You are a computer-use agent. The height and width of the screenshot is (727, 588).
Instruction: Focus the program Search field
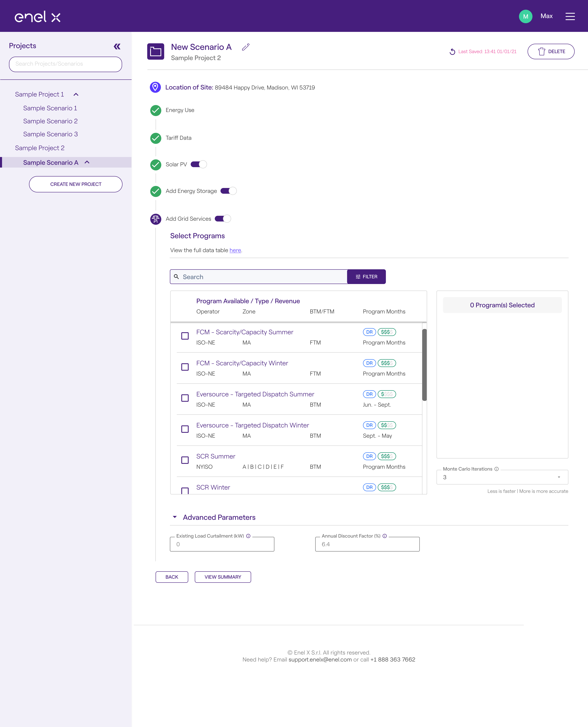pyautogui.click(x=259, y=277)
